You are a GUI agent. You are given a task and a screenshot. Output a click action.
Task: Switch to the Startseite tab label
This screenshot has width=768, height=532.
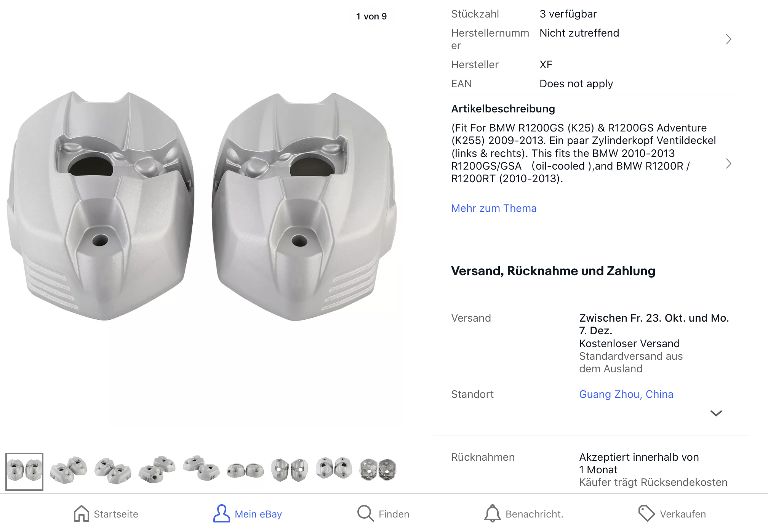tap(116, 514)
